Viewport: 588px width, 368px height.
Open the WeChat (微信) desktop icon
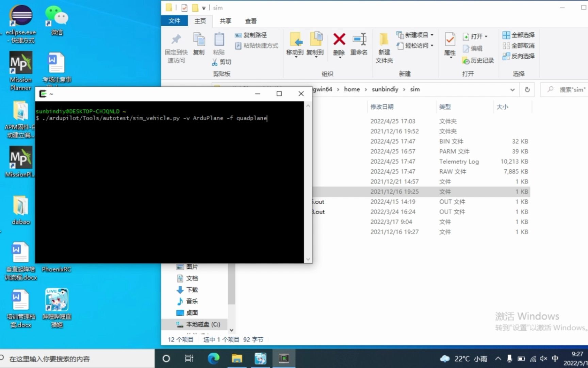(56, 20)
